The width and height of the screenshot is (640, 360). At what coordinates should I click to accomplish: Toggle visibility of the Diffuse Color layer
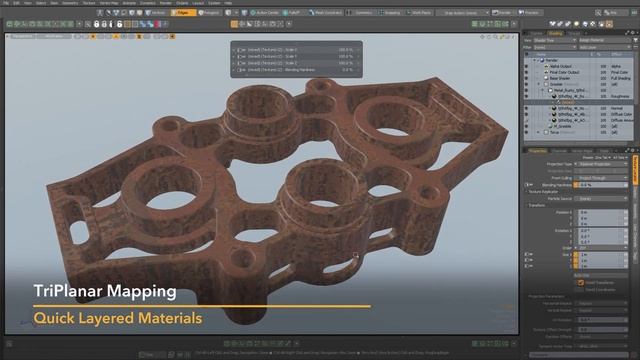[527, 114]
